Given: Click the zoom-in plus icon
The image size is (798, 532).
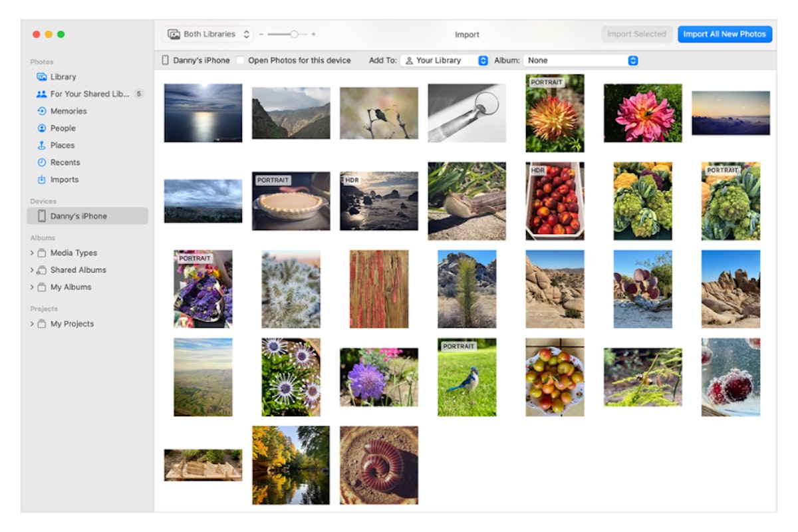Looking at the screenshot, I should (x=314, y=34).
